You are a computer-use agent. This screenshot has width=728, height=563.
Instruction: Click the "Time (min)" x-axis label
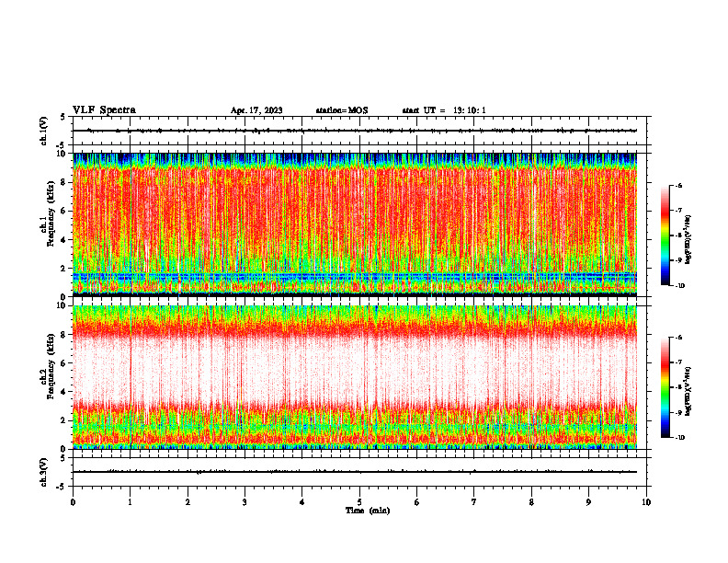[368, 511]
